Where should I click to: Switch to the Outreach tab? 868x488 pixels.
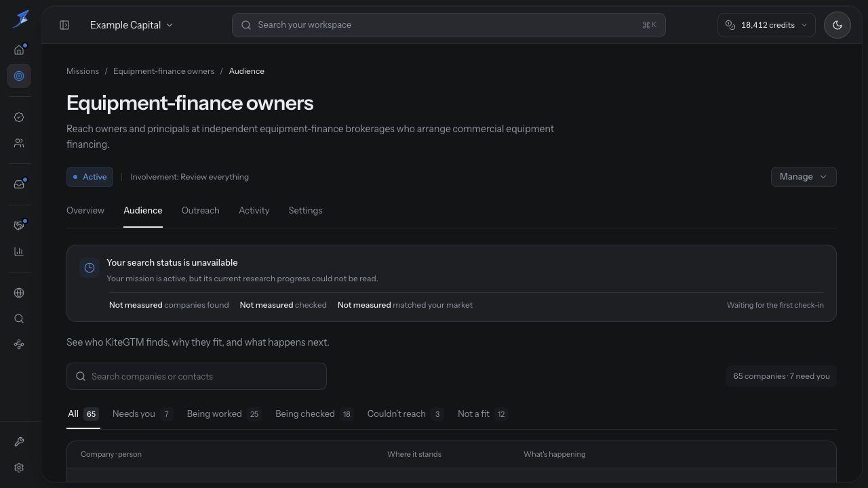pos(201,211)
